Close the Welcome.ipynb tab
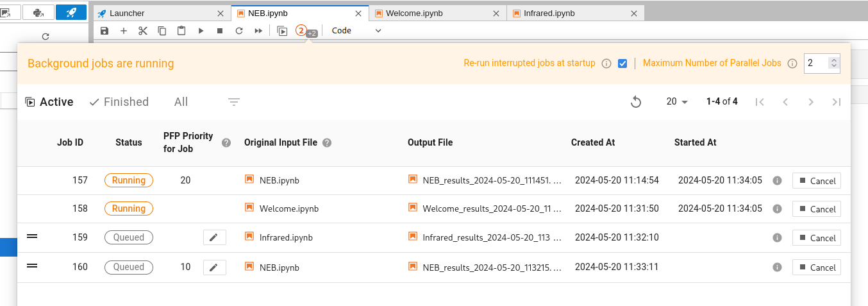The height and width of the screenshot is (306, 868). (x=496, y=13)
